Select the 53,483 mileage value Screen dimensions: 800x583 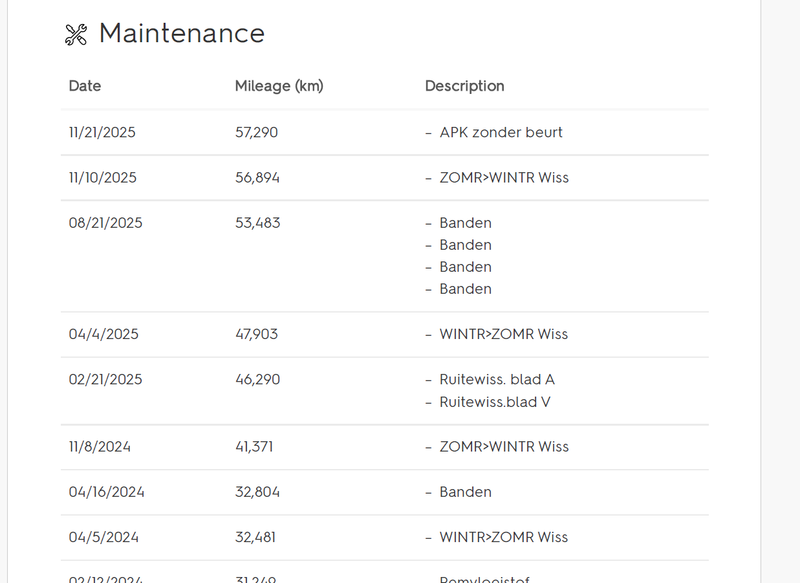click(257, 223)
